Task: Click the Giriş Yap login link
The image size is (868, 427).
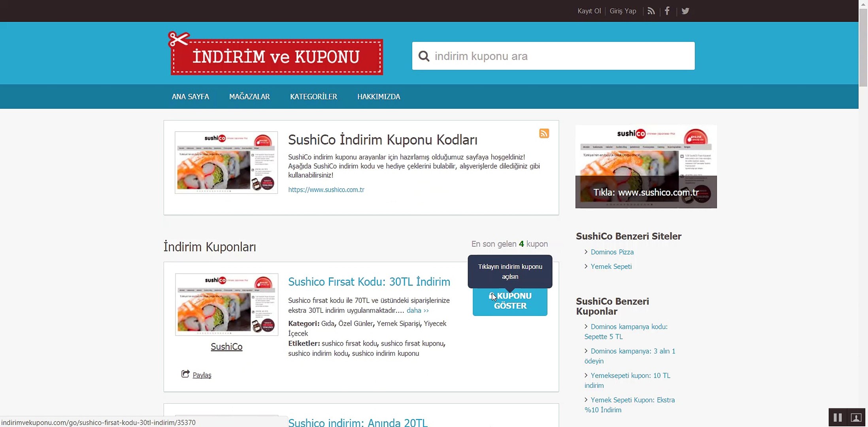Action: [623, 11]
